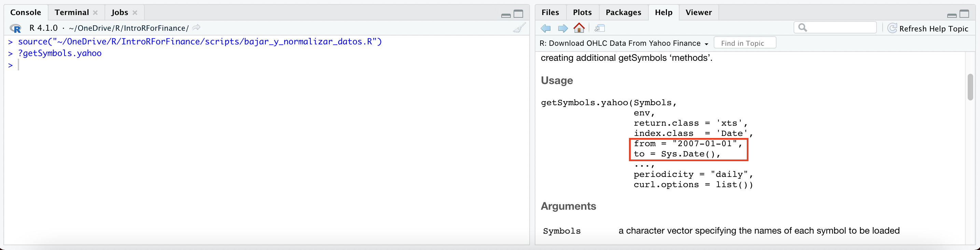Click the console path ~/OneDrive/R/IntroRForFinance/
980x250 pixels.
click(x=129, y=28)
